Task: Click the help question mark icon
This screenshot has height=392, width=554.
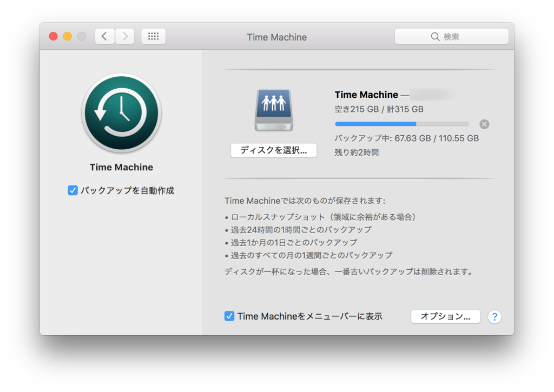Action: pos(494,316)
